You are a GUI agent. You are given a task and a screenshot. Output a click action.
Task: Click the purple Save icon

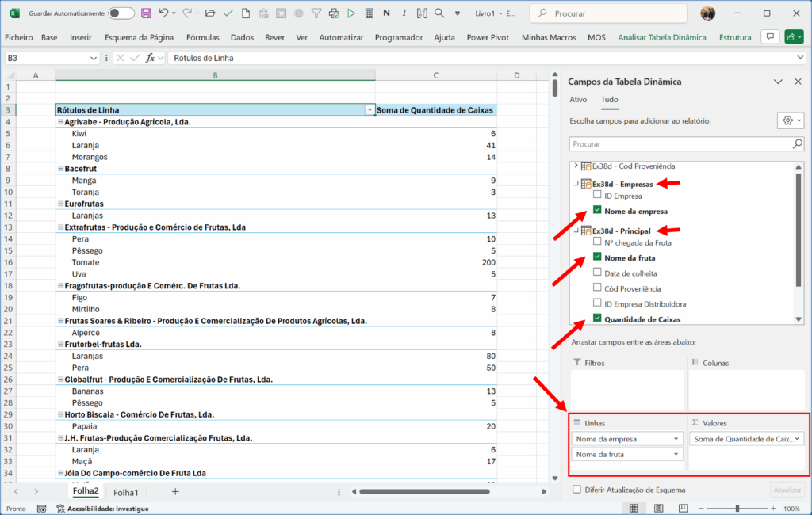pyautogui.click(x=146, y=13)
